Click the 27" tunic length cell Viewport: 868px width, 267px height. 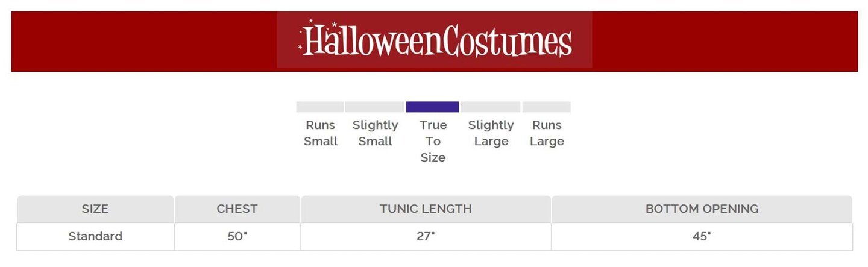point(426,236)
